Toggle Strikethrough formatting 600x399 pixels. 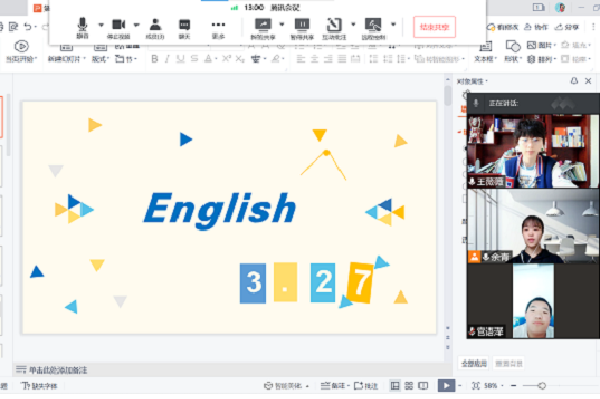pyautogui.click(x=194, y=59)
